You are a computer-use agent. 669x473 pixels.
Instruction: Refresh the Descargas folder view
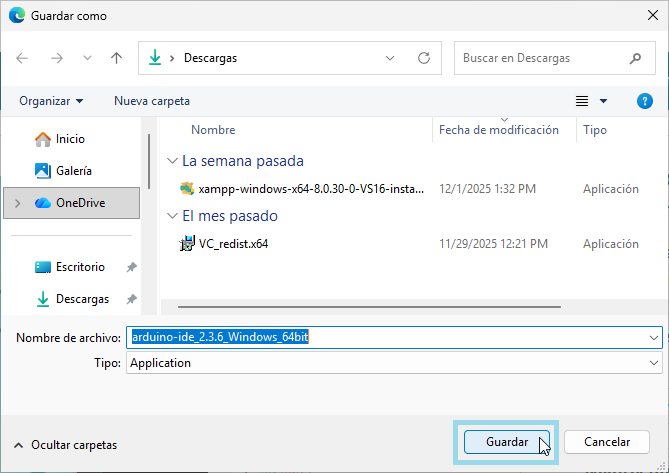424,58
